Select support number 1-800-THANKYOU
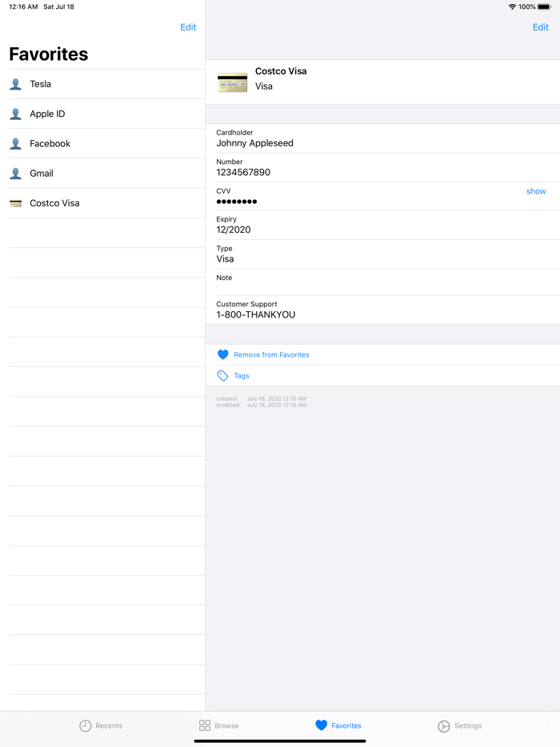Viewport: 560px width, 747px height. [256, 315]
